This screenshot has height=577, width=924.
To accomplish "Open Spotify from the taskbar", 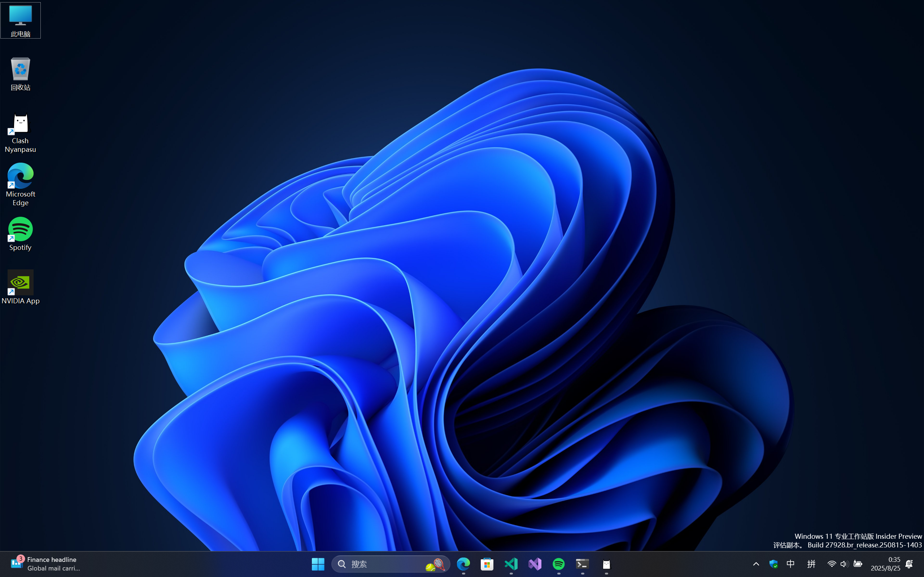I will (558, 564).
